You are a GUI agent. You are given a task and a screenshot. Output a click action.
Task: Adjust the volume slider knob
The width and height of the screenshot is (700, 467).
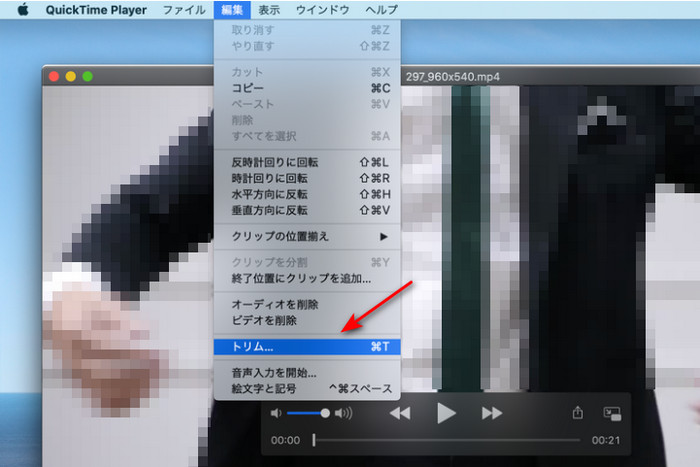pos(325,413)
